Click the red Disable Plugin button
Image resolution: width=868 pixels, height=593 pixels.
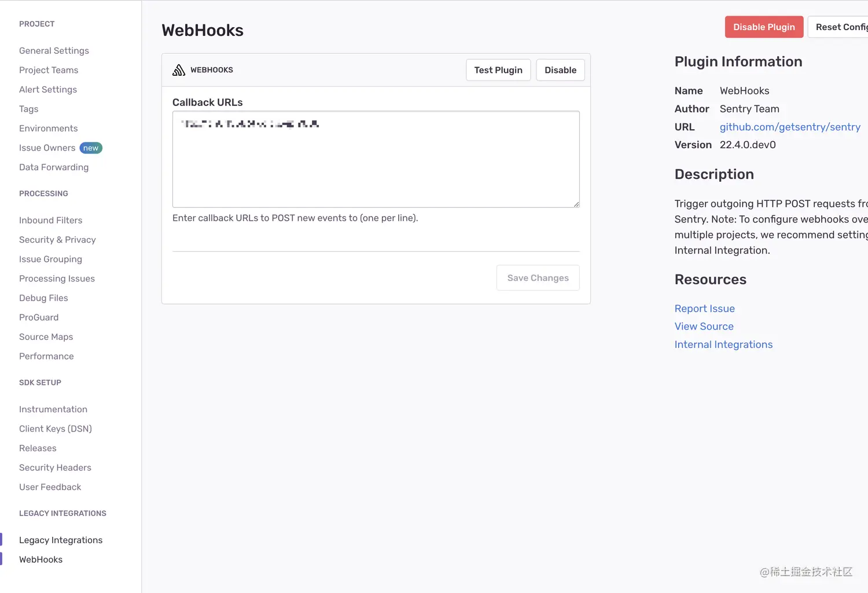click(x=764, y=27)
